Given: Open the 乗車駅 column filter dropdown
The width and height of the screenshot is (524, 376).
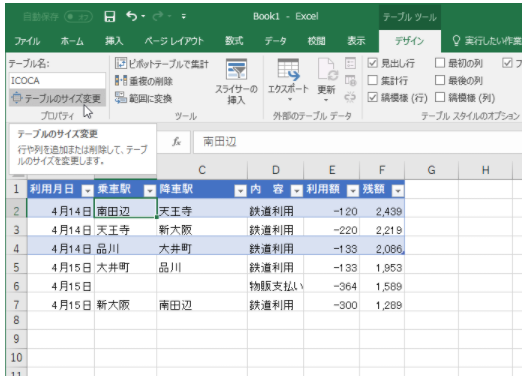Looking at the screenshot, I should coord(149,191).
